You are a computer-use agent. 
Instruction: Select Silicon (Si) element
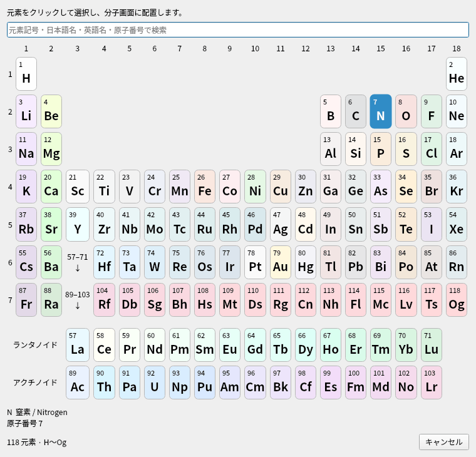click(x=356, y=149)
